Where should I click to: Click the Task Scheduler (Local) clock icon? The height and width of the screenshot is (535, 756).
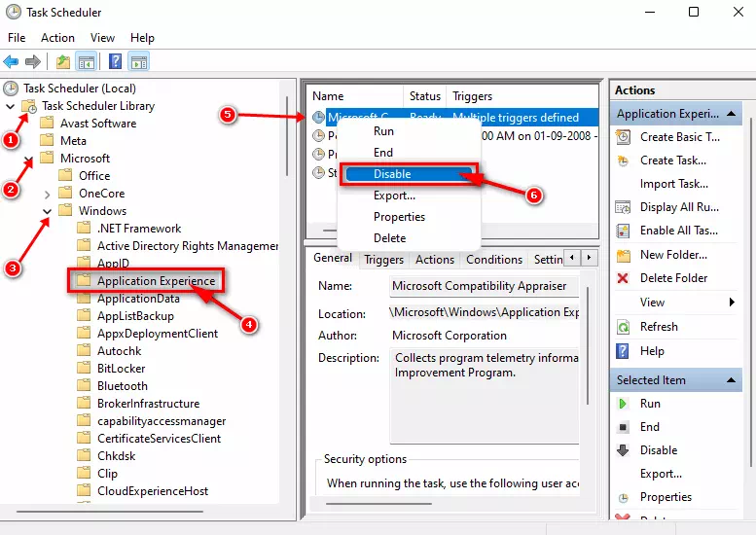click(x=11, y=89)
